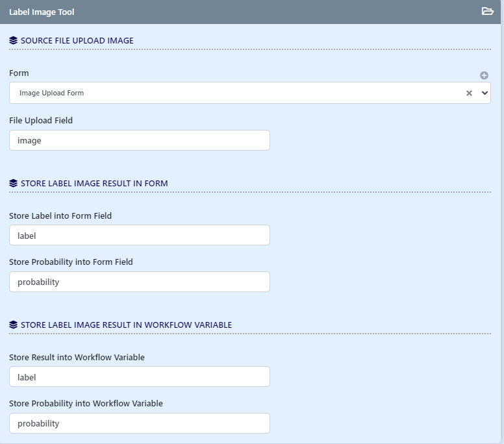Image resolution: width=504 pixels, height=444 pixels.
Task: Click the plus icon to add a form
Action: 484,75
